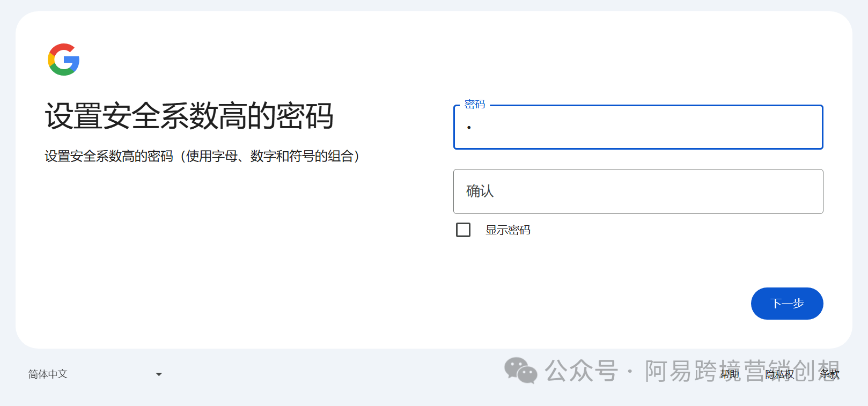Click the 确认 placeholder text

(480, 191)
